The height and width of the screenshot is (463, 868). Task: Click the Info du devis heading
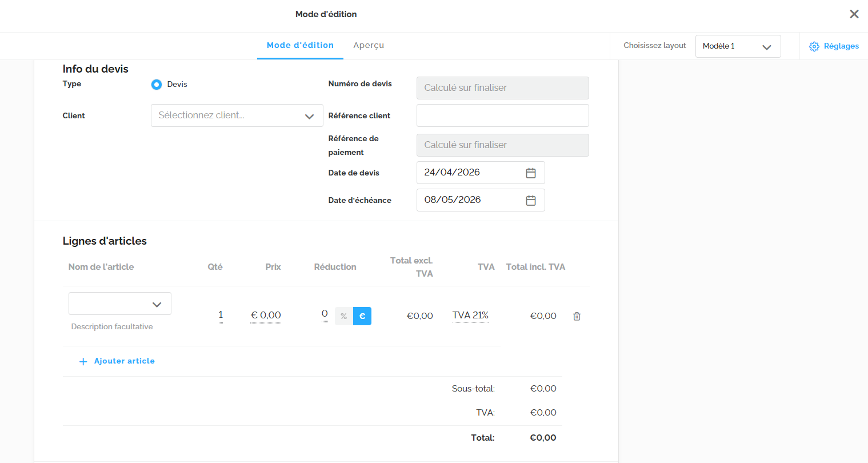tap(95, 69)
